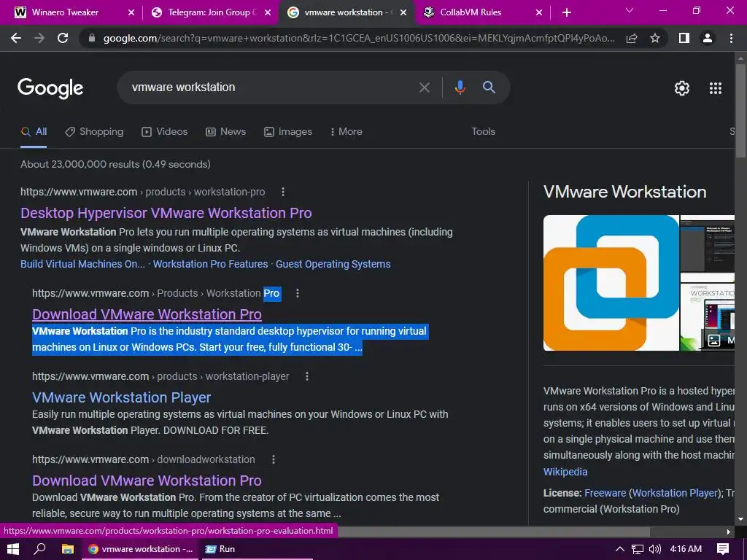Select the All results filter
747x560 pixels.
[34, 132]
